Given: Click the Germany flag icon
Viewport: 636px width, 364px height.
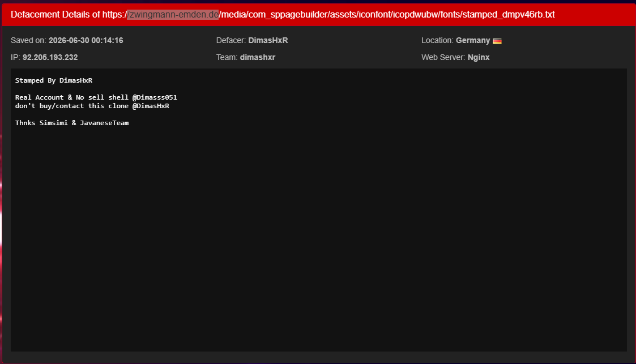Looking at the screenshot, I should point(497,41).
